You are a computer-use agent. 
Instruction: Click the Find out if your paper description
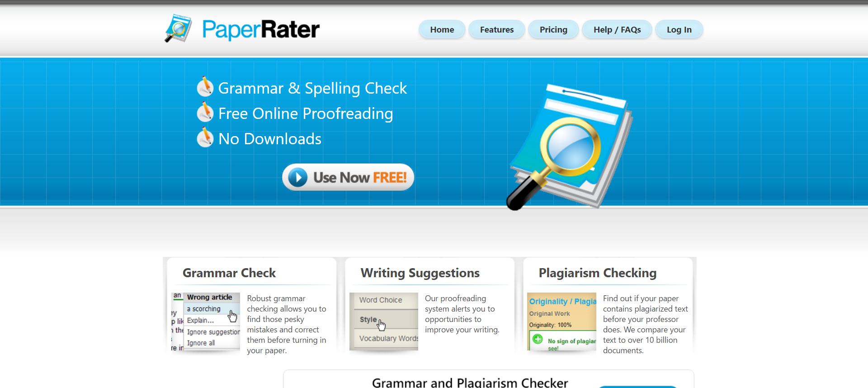(645, 324)
